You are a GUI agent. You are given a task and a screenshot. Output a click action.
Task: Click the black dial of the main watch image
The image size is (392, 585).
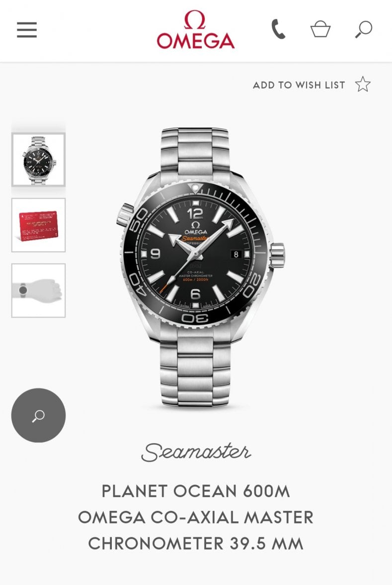click(195, 255)
